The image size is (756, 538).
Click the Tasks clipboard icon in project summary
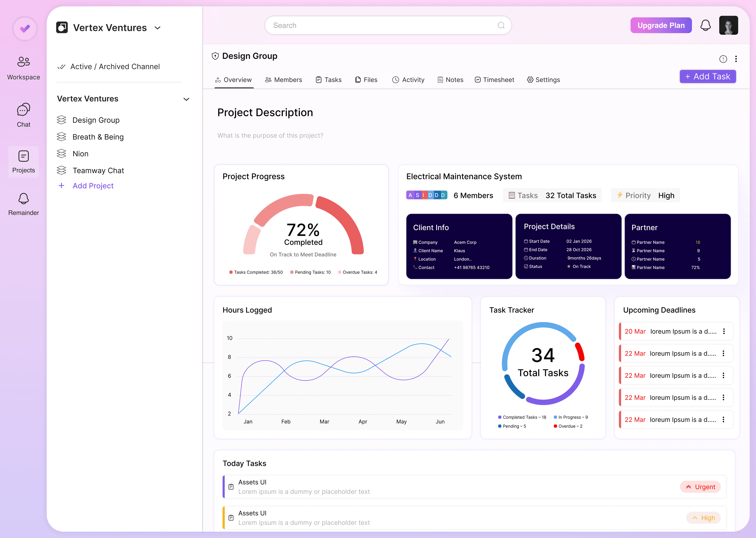512,195
